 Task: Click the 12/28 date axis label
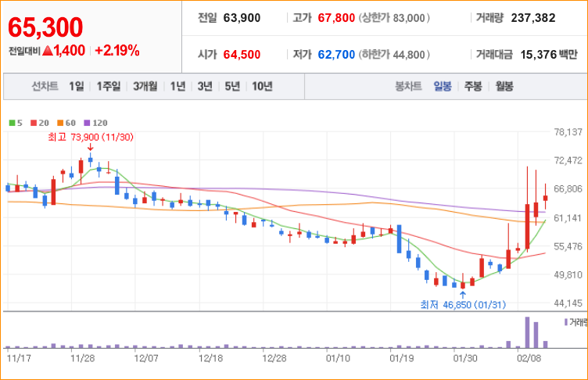[274, 358]
